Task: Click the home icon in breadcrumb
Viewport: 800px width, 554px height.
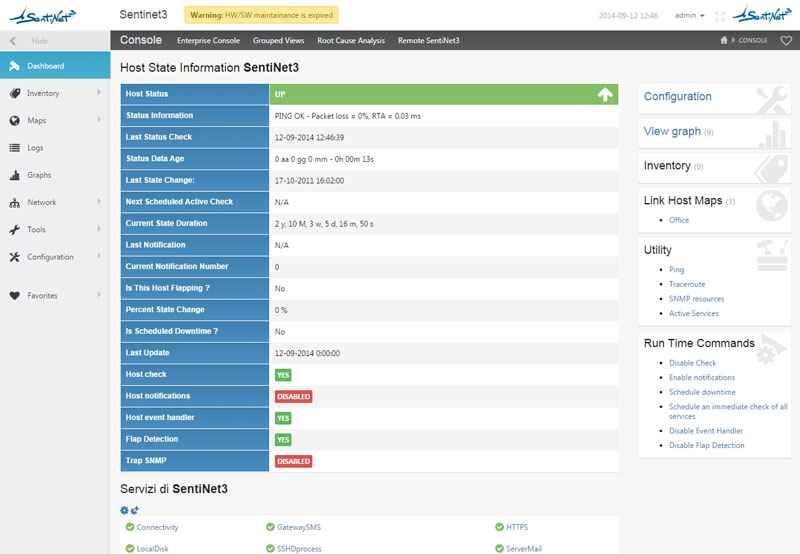Action: 723,40
